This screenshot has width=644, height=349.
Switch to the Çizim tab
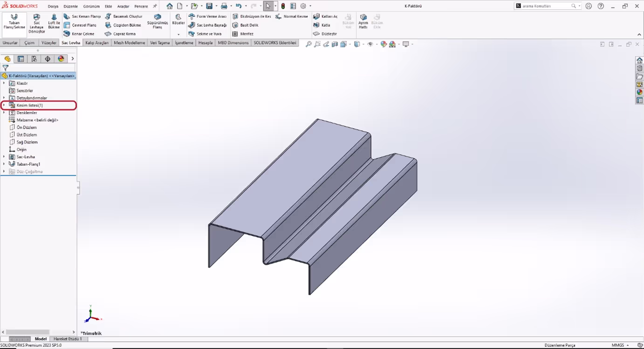point(30,43)
